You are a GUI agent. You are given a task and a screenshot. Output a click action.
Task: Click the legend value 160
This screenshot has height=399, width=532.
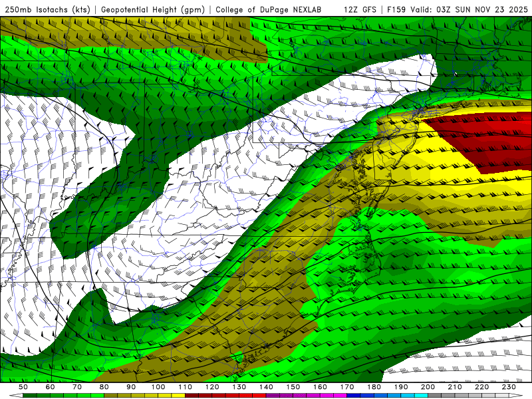pos(320,387)
